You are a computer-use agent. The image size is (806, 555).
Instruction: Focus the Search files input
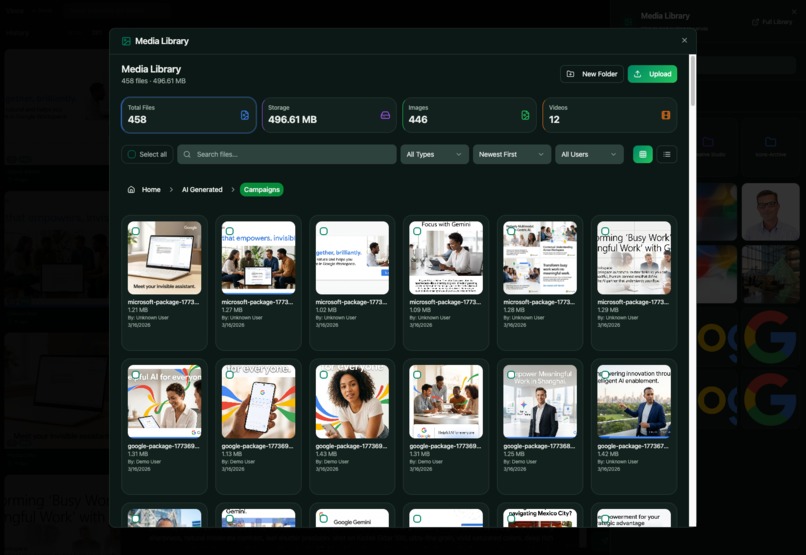(287, 154)
